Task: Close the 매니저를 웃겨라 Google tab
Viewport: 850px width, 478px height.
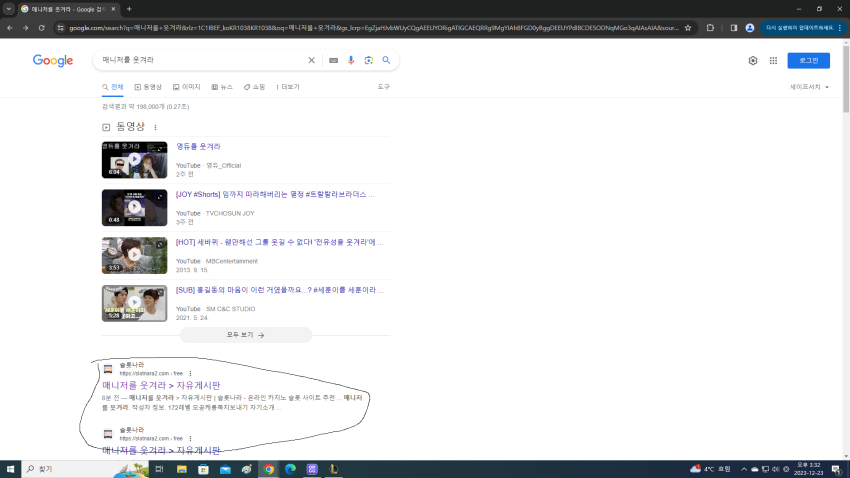Action: click(113, 9)
